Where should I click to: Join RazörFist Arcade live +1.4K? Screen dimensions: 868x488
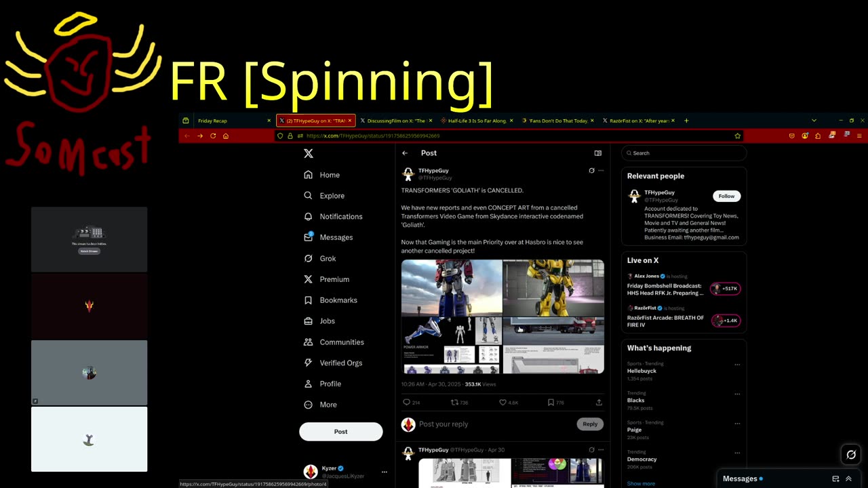[x=725, y=321]
